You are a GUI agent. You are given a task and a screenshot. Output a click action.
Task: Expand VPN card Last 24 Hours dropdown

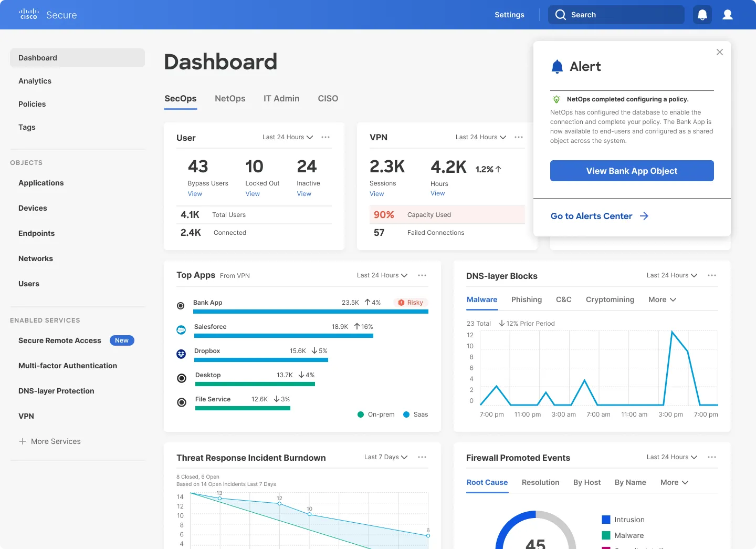pyautogui.click(x=481, y=137)
